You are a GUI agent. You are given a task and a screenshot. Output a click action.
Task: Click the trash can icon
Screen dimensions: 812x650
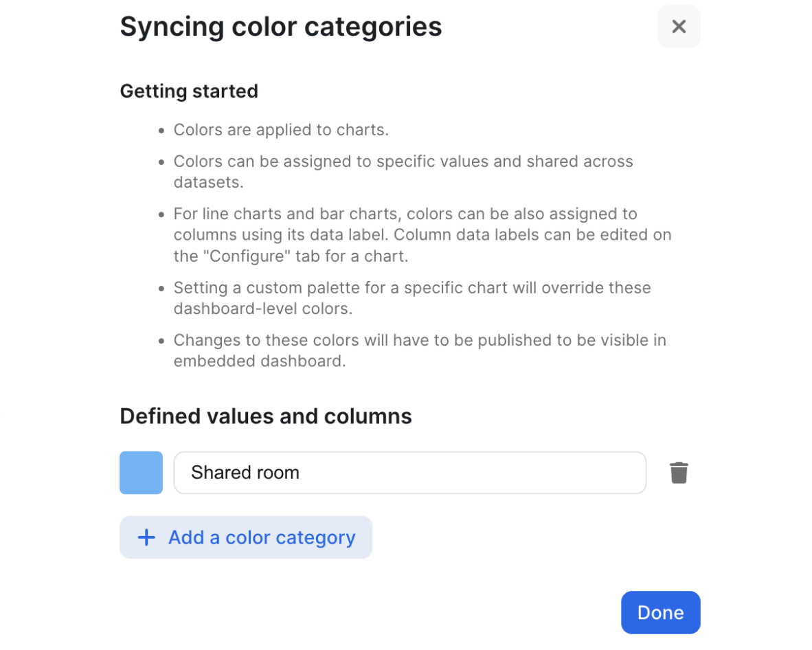click(x=679, y=473)
